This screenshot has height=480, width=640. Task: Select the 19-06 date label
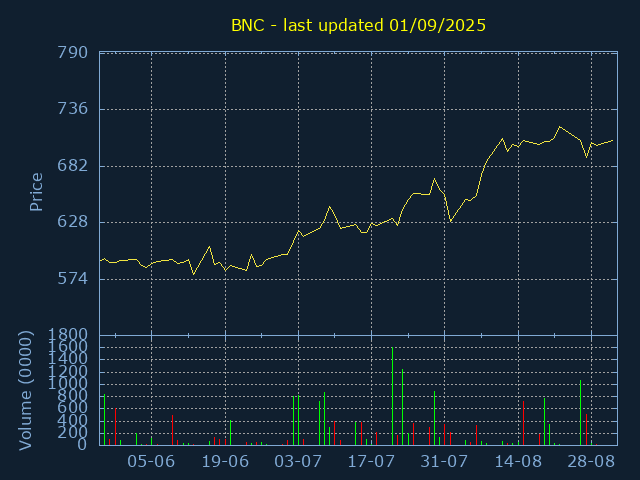[225, 462]
